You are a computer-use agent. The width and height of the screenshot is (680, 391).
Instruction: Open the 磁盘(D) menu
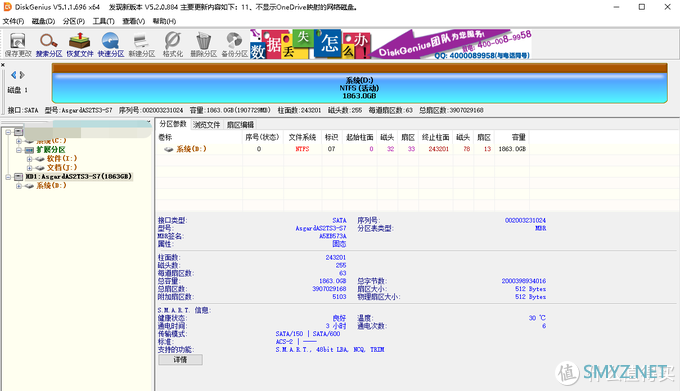(43, 21)
